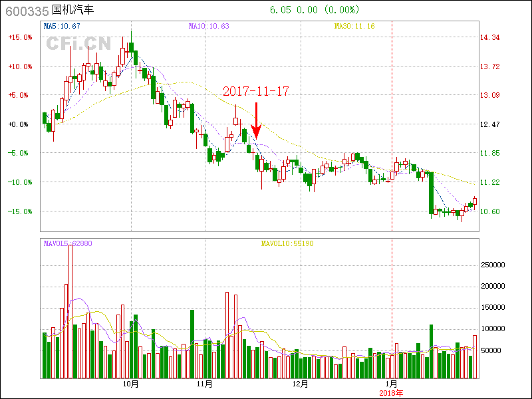Click the MAVOL5:62880 volume label
Image resolution: width=532 pixels, height=399 pixels.
coord(68,243)
